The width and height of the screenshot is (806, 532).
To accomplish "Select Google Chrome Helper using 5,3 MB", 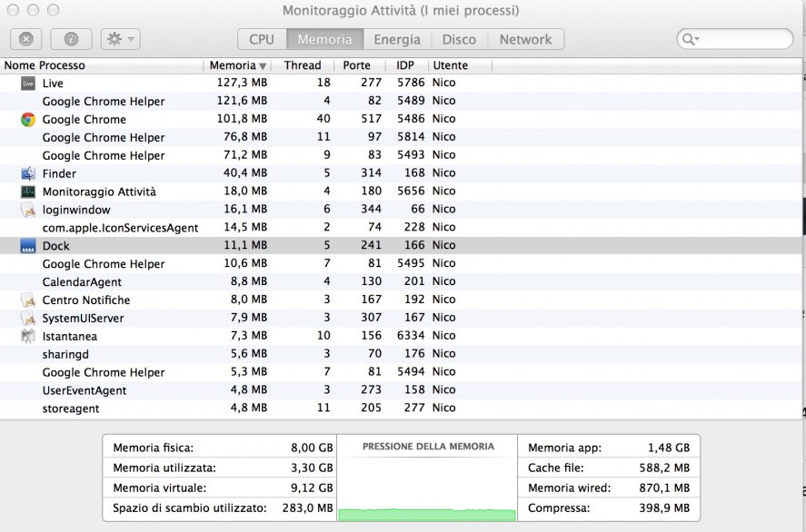I will pos(104,372).
